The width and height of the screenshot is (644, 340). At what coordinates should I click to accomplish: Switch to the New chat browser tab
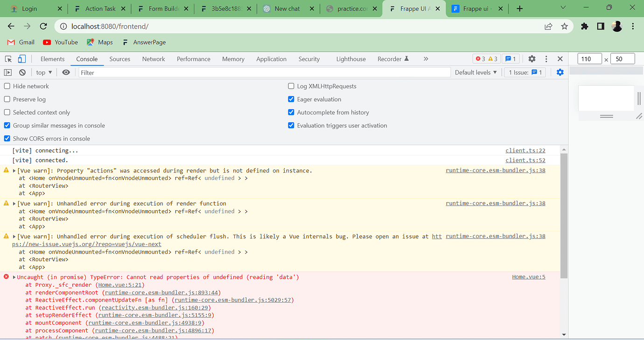click(x=287, y=8)
